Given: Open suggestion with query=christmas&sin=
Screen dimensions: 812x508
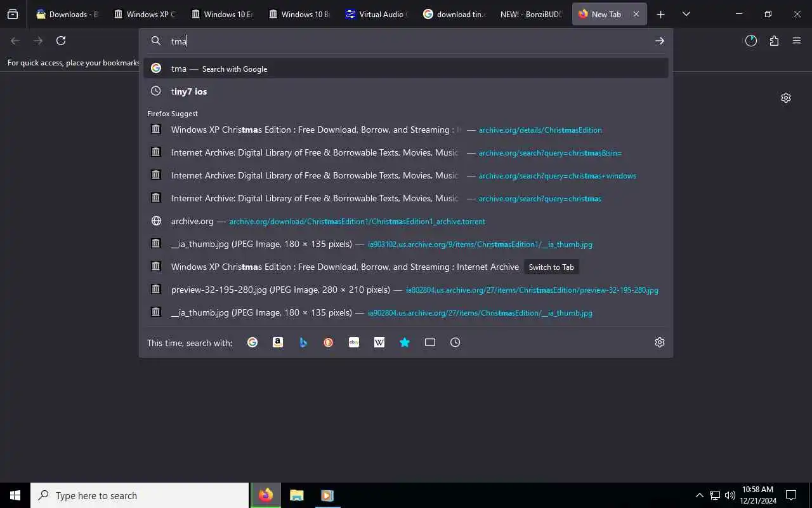Looking at the screenshot, I should pyautogui.click(x=406, y=152).
